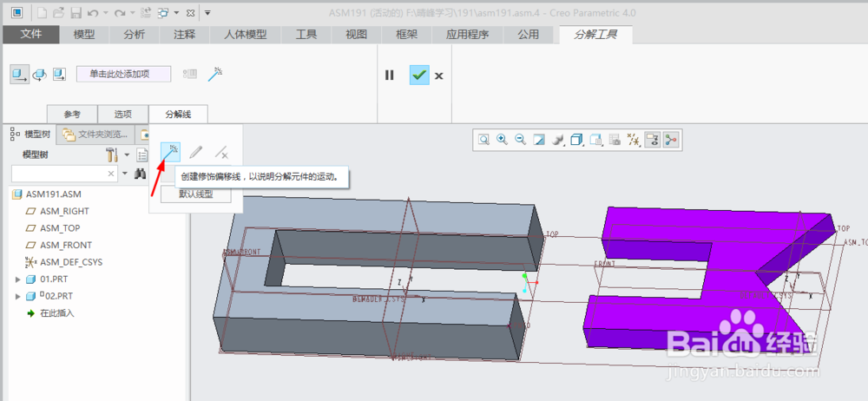868x401 pixels.
Task: Click the New file icon in the quick access toolbar
Action: coord(42,12)
